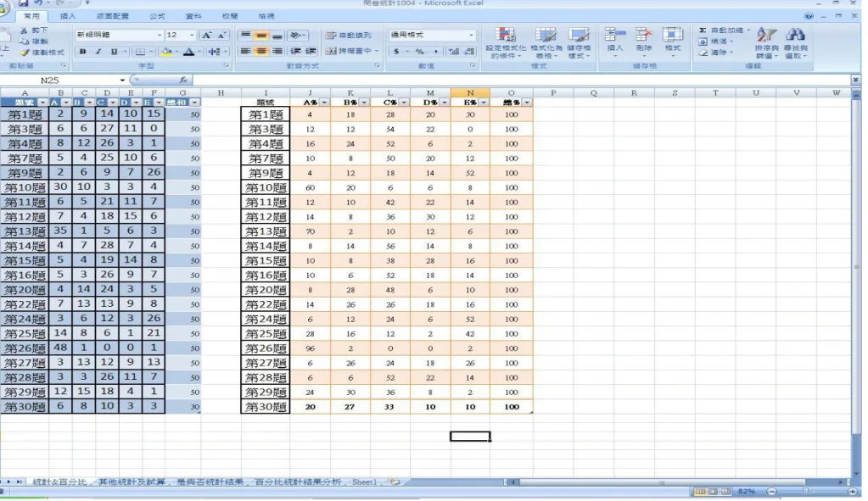Viewport: 868px width, 501px height.
Task: Click the currency $ format icon
Action: (x=396, y=52)
